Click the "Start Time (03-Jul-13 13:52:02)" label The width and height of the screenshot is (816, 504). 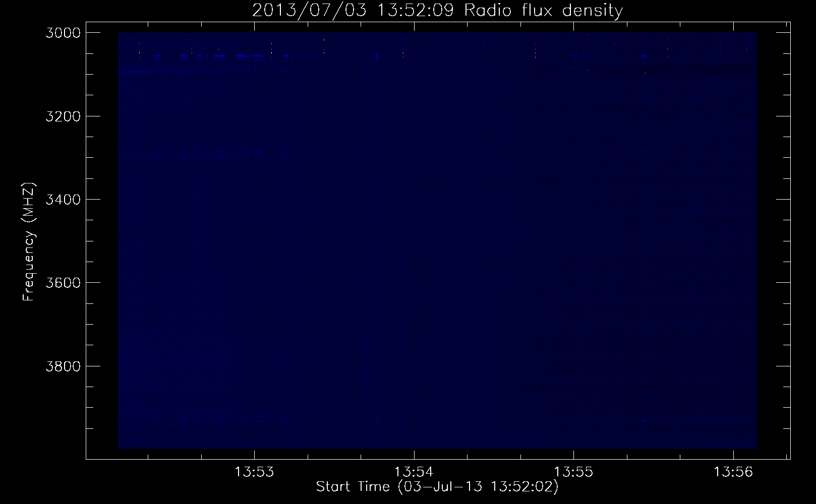[437, 487]
